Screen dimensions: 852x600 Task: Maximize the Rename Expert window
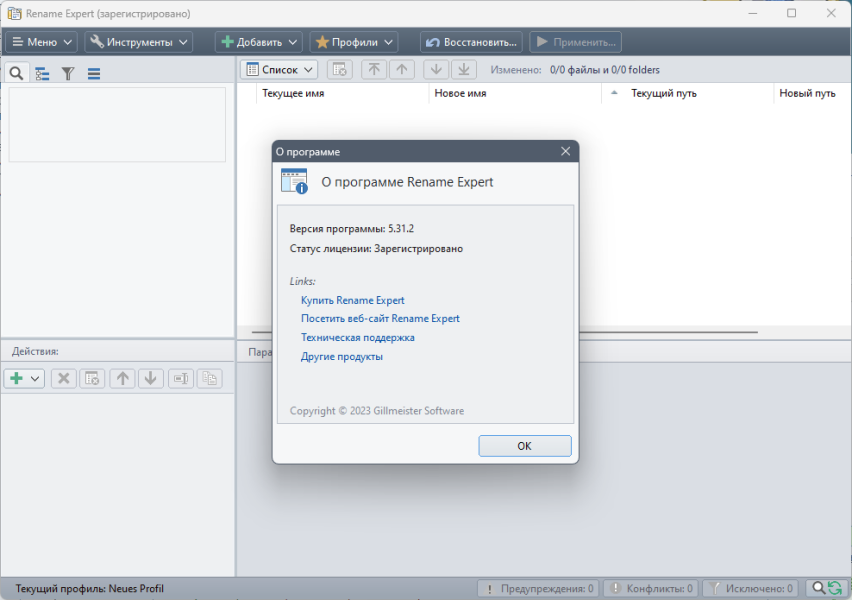coord(792,13)
